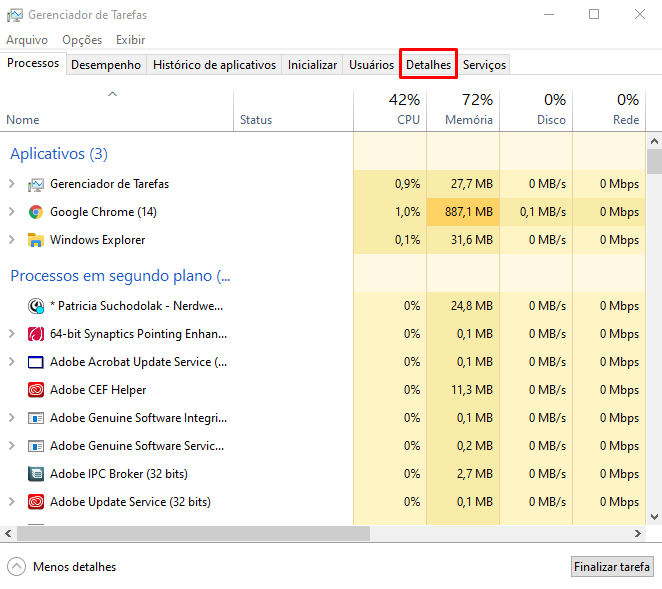Sort by the Rede column header
The width and height of the screenshot is (662, 589).
[609, 109]
